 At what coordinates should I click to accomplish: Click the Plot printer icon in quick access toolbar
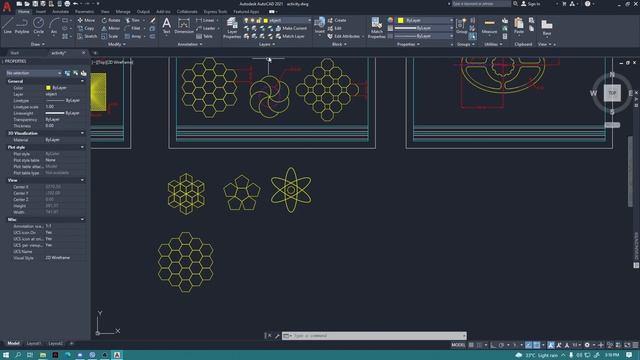[67, 4]
